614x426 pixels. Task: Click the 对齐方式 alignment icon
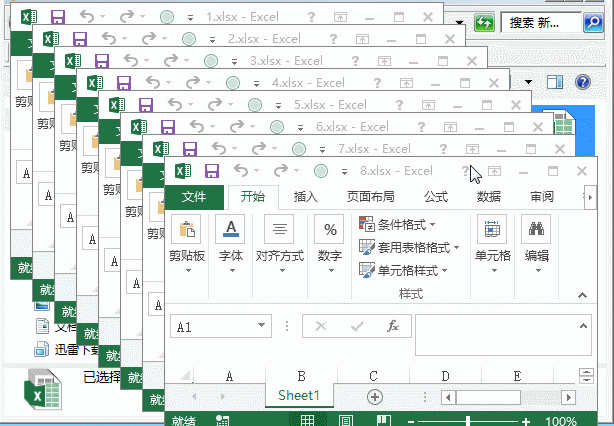click(x=280, y=229)
